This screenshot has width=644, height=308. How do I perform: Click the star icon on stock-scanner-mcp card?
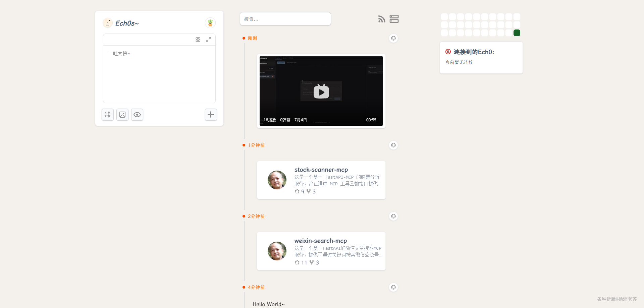tap(297, 191)
